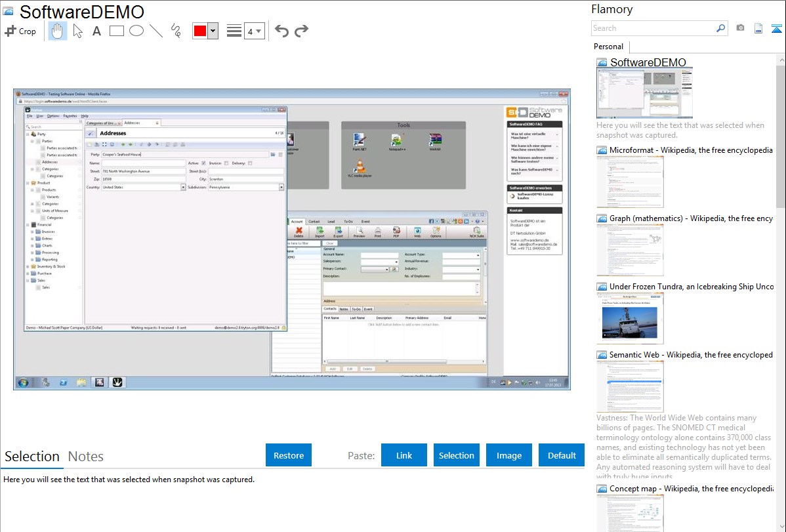Pick the freehand scribble tool
Viewport: 786px width, 532px height.
176,31
